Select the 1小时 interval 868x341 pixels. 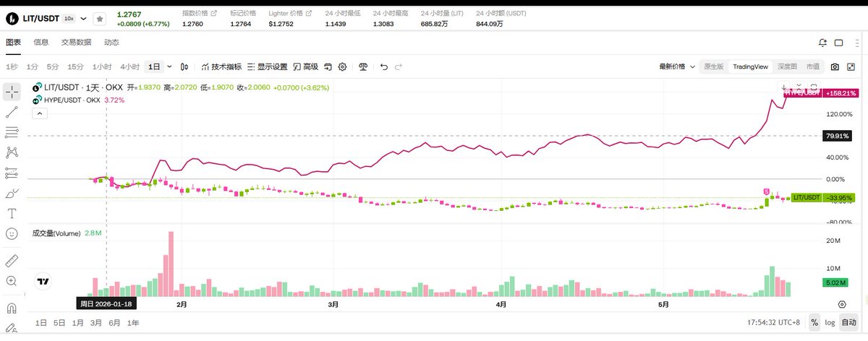point(102,66)
